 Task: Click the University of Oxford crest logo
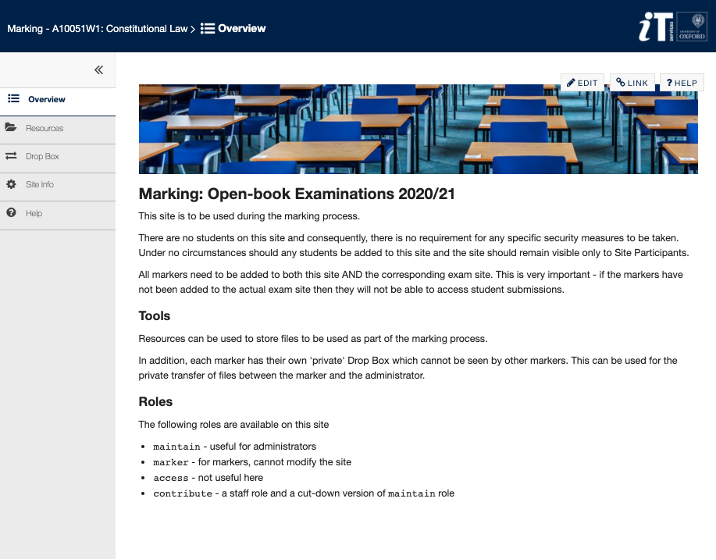(691, 28)
